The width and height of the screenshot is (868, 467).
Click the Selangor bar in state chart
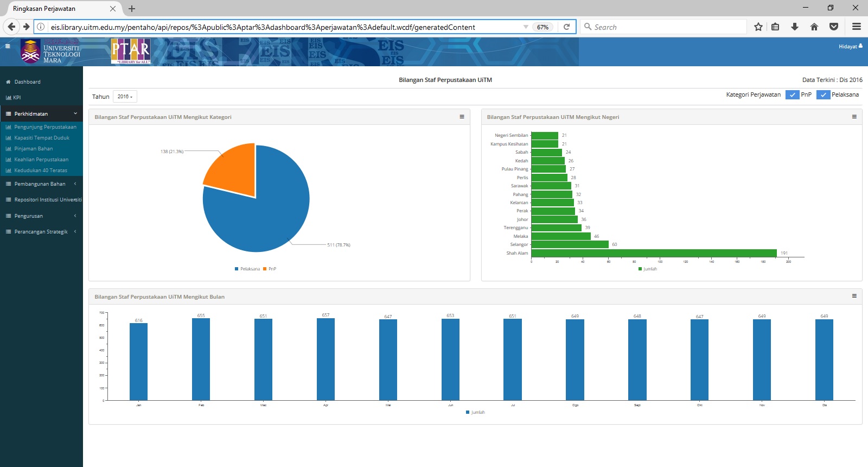tap(570, 244)
